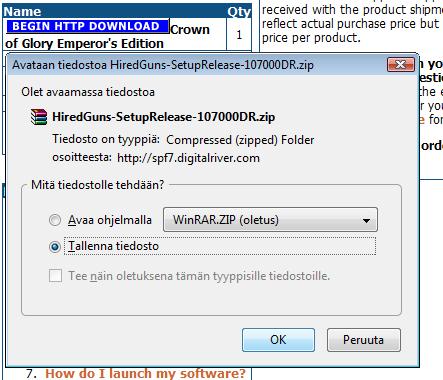The image size is (443, 380).
Task: Open the WinRAR.ZIP (oletus) dropdown
Action: (x=270, y=220)
